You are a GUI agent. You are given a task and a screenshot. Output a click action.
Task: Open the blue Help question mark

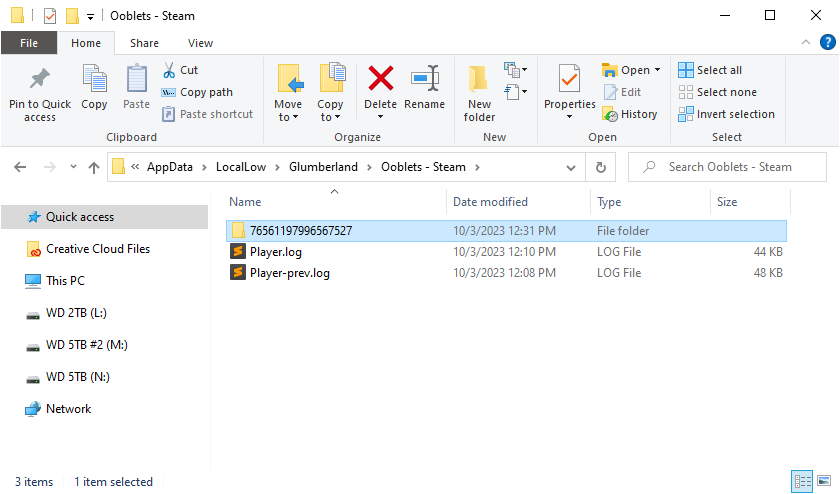pos(828,42)
